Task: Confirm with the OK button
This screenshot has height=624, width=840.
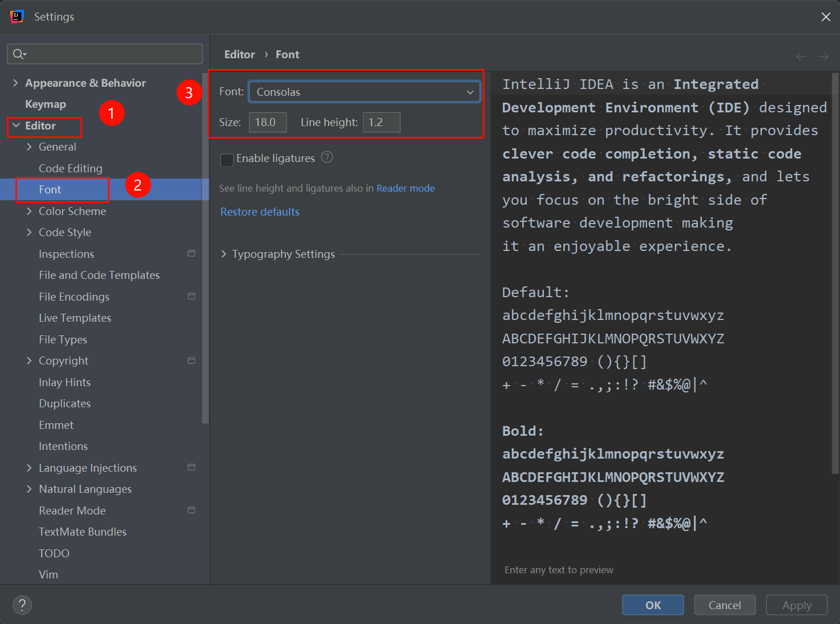Action: tap(653, 605)
